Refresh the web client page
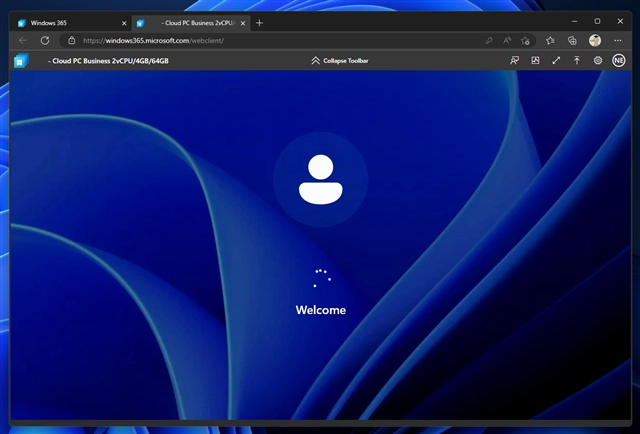 [x=45, y=40]
